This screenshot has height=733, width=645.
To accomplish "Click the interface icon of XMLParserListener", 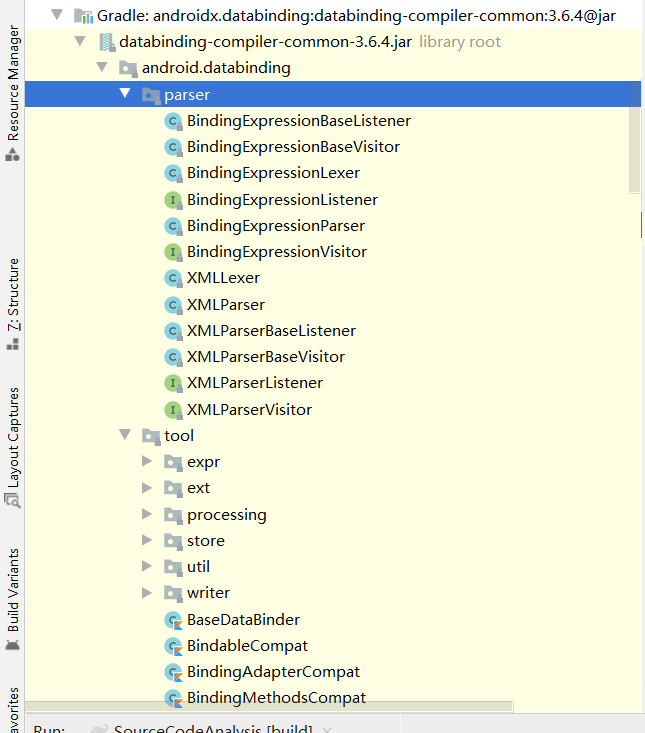I will coord(173,384).
